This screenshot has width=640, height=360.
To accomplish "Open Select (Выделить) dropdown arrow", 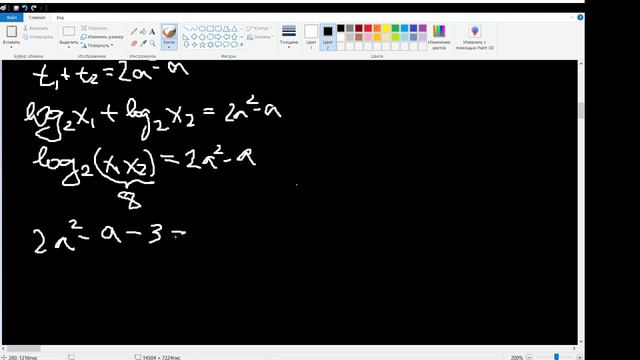I will (69, 47).
